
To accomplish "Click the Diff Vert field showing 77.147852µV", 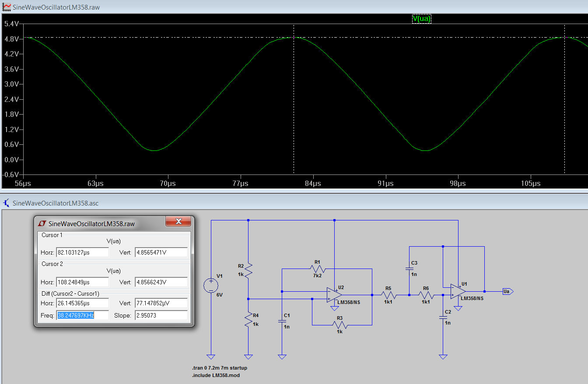I will coord(161,303).
